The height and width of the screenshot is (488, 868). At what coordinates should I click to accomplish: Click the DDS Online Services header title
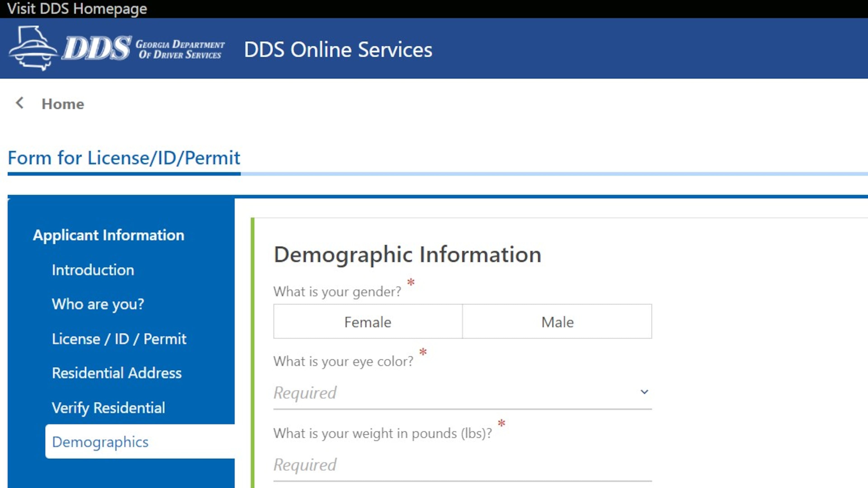pos(338,49)
